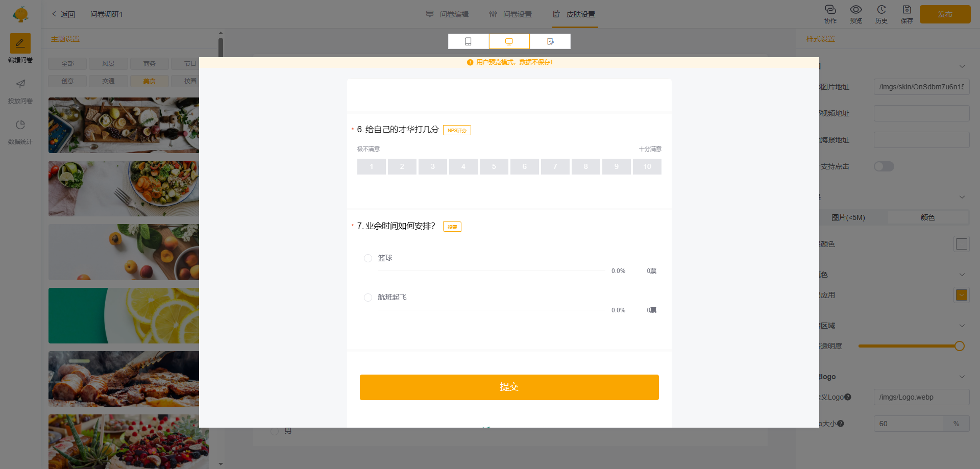Open 投放问卷 paper plane sidebar icon
Screen dimensions: 980x469
click(20, 84)
